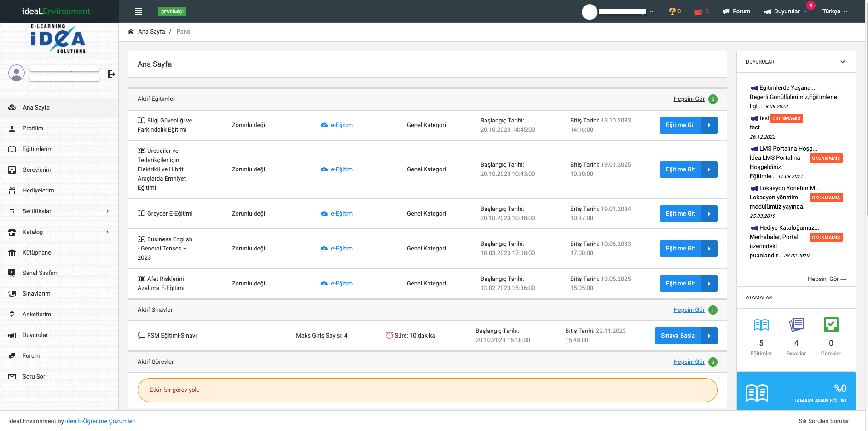Screen dimensions: 868x431
Task: Expand the Katalog submenu arrow
Action: (x=107, y=232)
